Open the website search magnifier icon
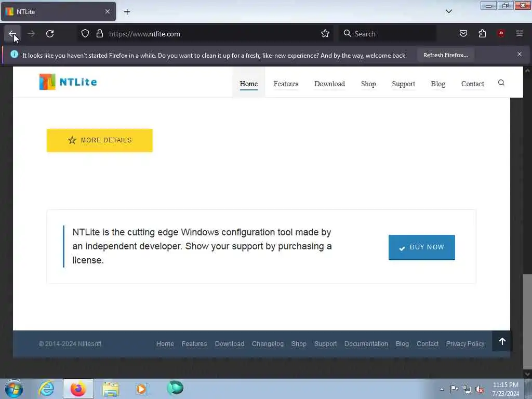 pyautogui.click(x=501, y=83)
